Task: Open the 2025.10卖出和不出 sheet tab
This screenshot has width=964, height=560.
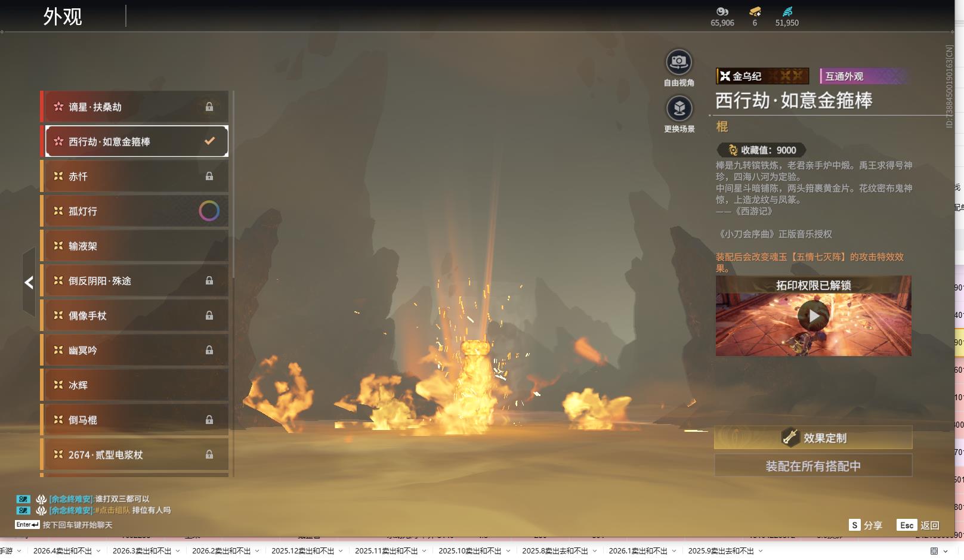Action: coord(469,551)
